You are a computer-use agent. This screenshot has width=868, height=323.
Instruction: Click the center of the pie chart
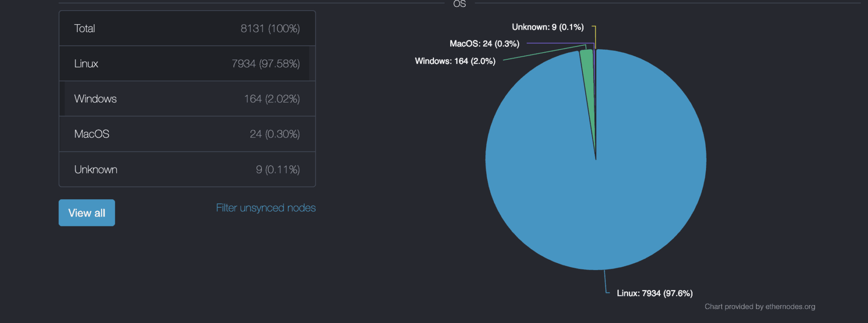coord(596,159)
